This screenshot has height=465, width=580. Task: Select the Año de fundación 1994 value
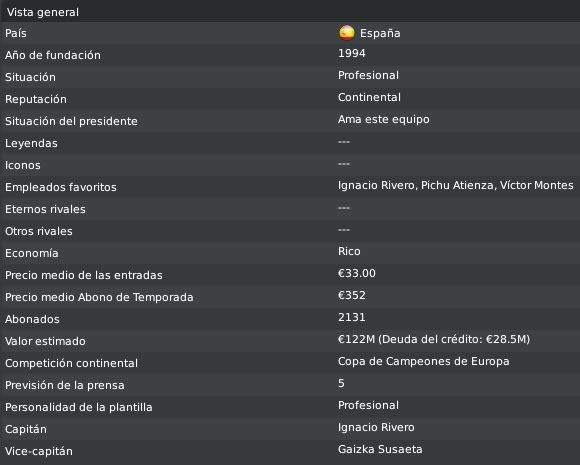coord(352,53)
